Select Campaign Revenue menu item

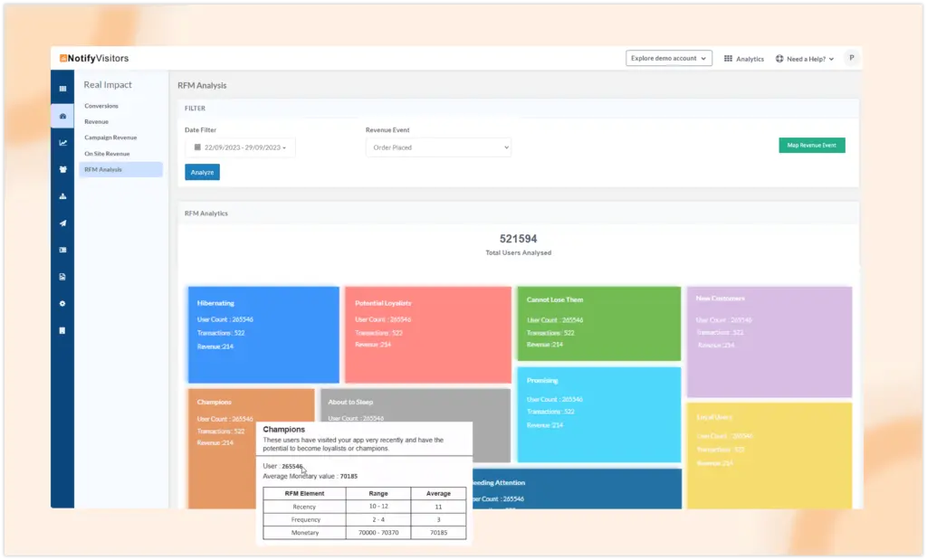coord(111,138)
